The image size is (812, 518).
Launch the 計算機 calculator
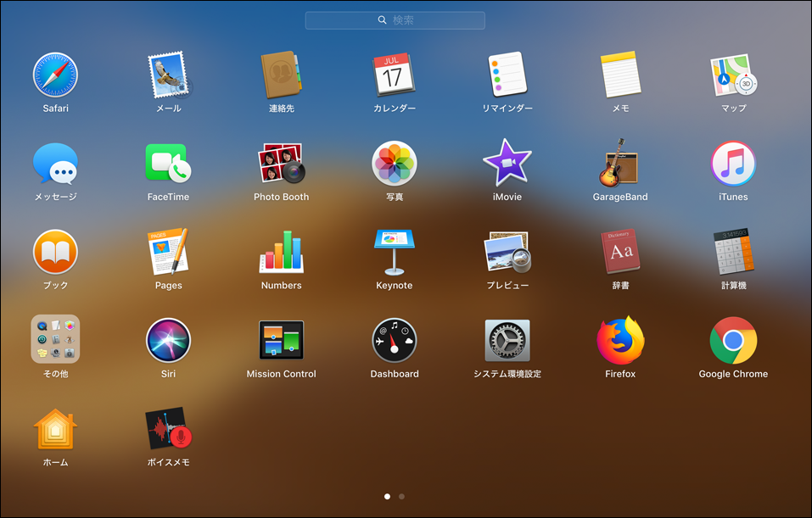pos(733,252)
